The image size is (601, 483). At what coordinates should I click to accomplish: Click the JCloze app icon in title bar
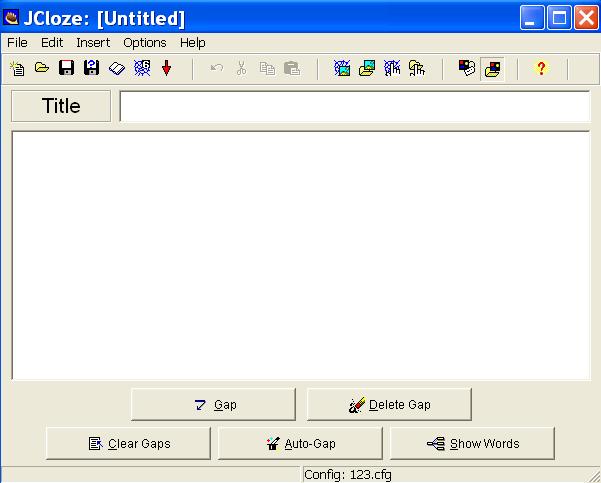click(11, 18)
